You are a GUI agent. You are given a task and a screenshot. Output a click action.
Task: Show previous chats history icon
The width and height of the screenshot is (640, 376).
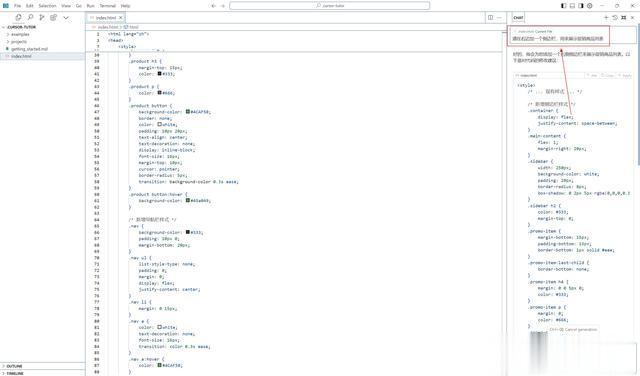[615, 18]
